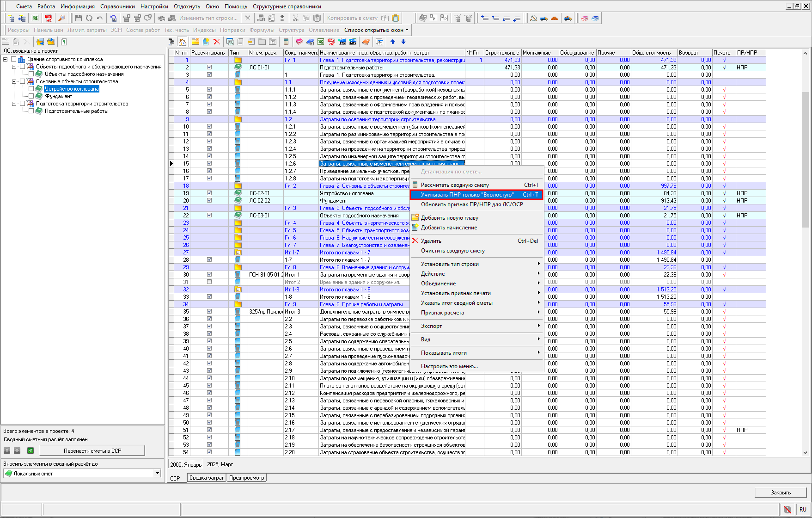Image resolution: width=812 pixels, height=518 pixels.
Task: Collapse the Здание спортивного комплекса tree node
Action: [6, 59]
